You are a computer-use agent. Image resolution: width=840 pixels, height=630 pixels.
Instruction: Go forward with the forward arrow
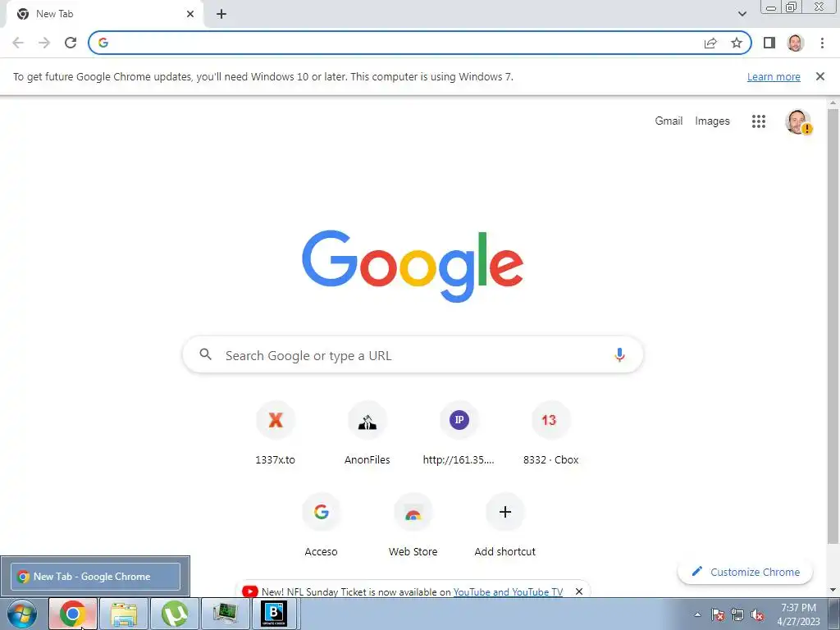point(44,43)
